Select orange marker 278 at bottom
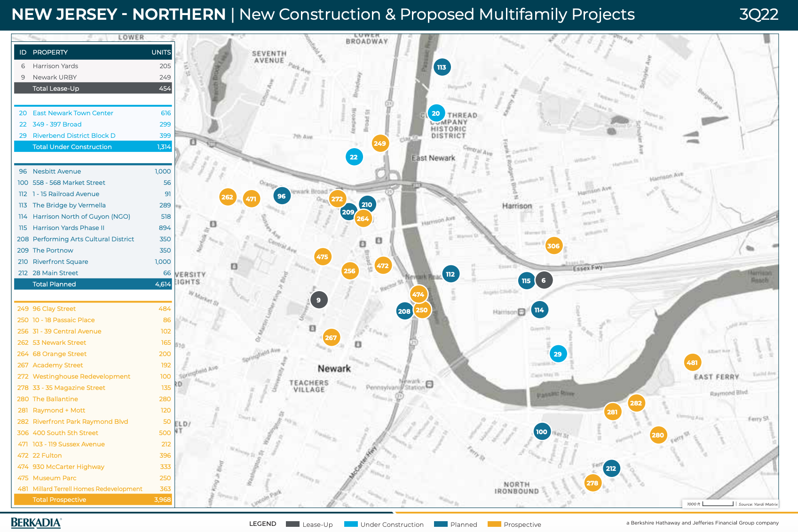Viewport: 798px width, 532px height. (593, 483)
